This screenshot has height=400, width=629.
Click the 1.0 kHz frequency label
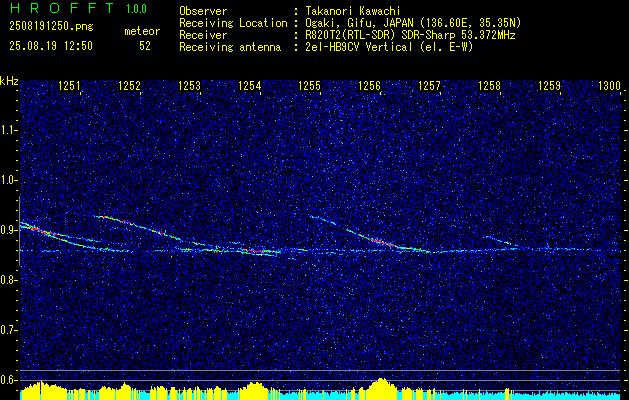click(8, 180)
